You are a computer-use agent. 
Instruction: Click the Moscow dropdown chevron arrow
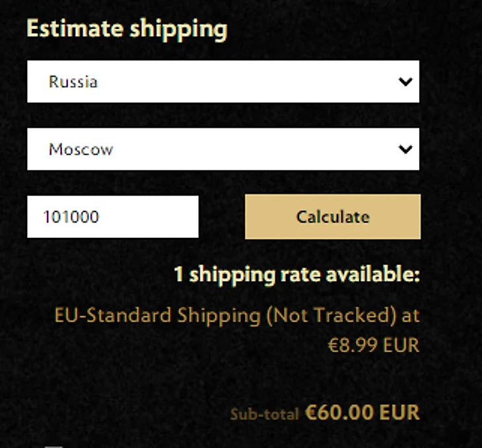(405, 149)
